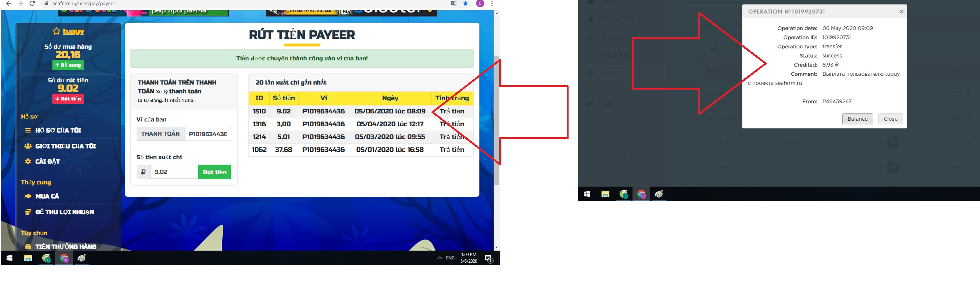Click the Balance button in Payeer dialog

(x=858, y=119)
